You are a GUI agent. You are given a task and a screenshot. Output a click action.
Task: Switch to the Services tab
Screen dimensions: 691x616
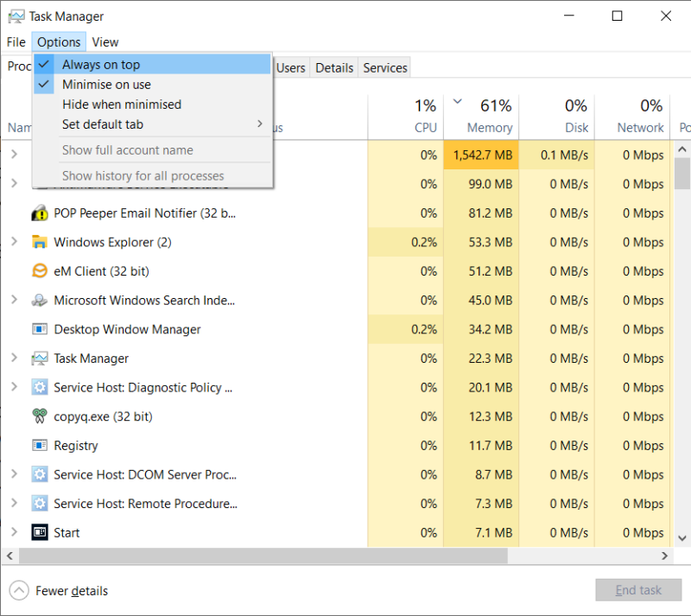pyautogui.click(x=384, y=68)
